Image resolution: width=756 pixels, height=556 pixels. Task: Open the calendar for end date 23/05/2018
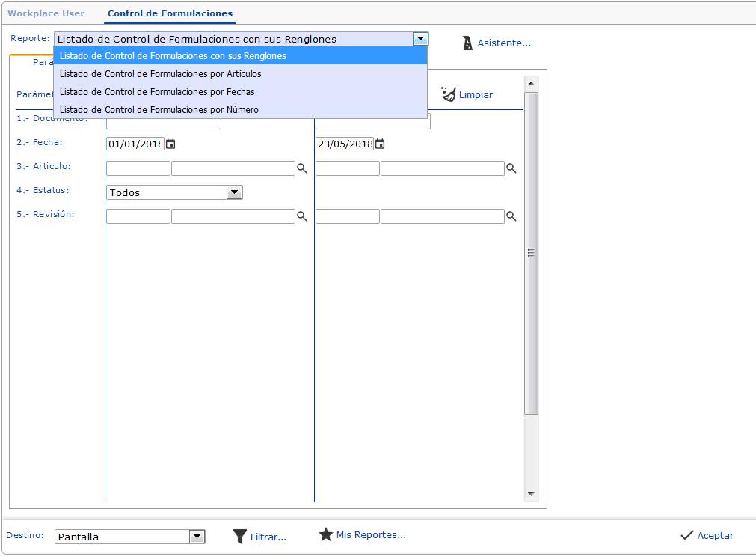tap(379, 143)
